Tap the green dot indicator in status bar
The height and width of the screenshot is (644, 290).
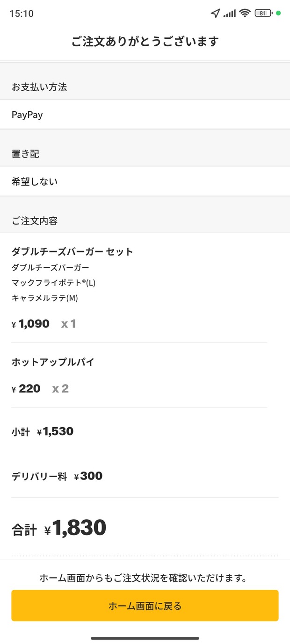click(279, 13)
